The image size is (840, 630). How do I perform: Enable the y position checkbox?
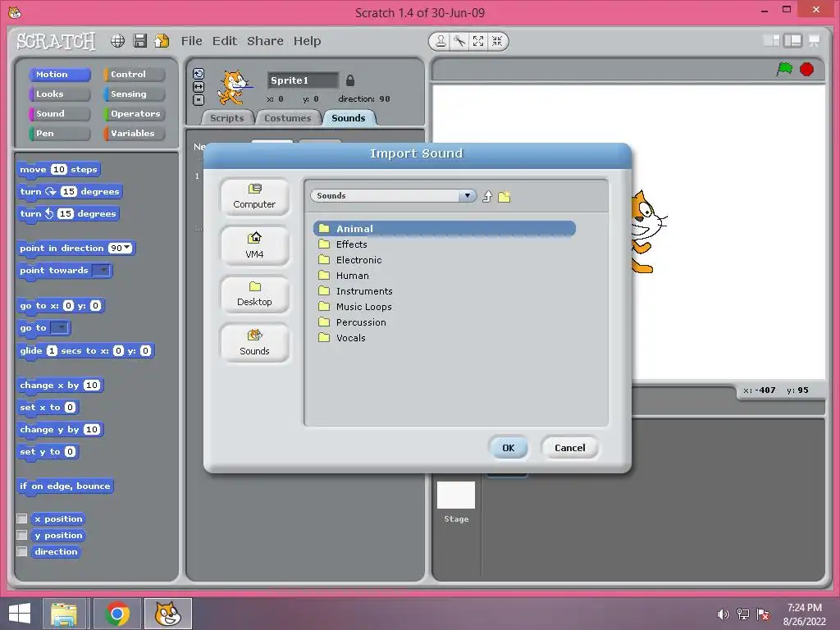tap(22, 535)
